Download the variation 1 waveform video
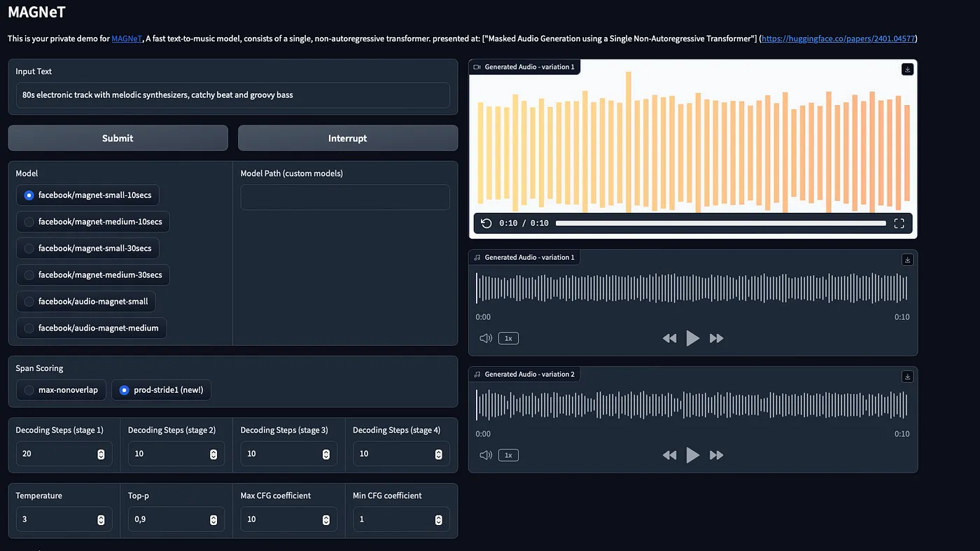The width and height of the screenshot is (980, 551). 907,69
